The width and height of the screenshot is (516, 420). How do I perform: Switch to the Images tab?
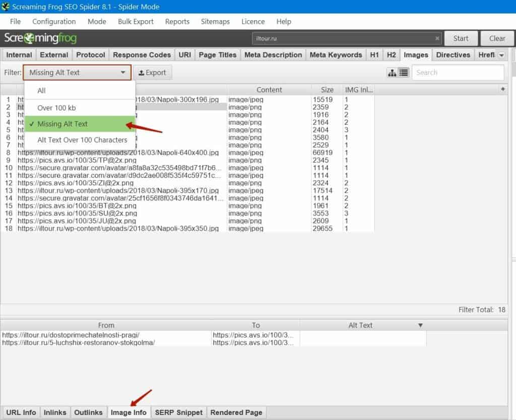(416, 55)
